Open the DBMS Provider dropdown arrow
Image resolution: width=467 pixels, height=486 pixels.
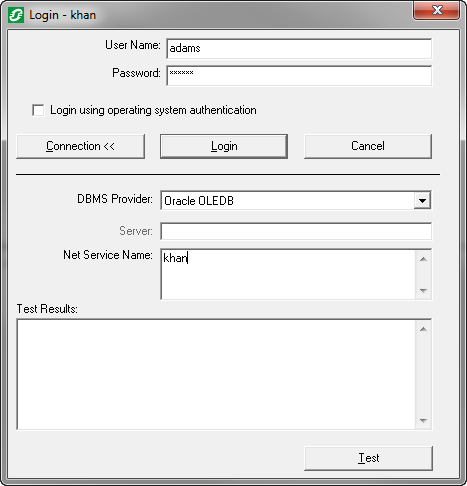click(x=422, y=201)
